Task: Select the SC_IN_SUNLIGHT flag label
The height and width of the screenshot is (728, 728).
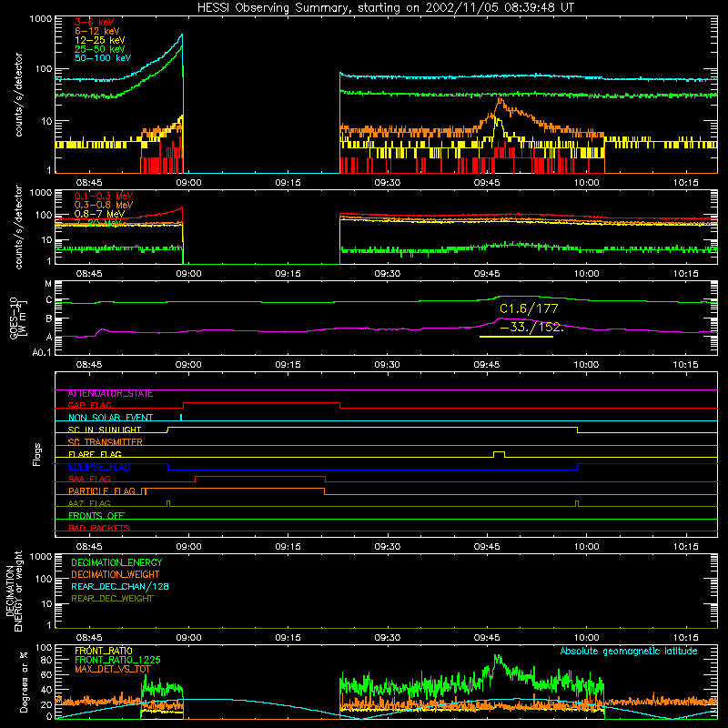Action: pyautogui.click(x=105, y=430)
